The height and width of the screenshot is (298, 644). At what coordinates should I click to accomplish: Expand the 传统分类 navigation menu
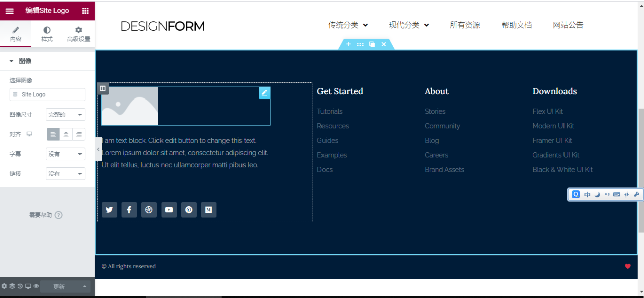pyautogui.click(x=348, y=24)
